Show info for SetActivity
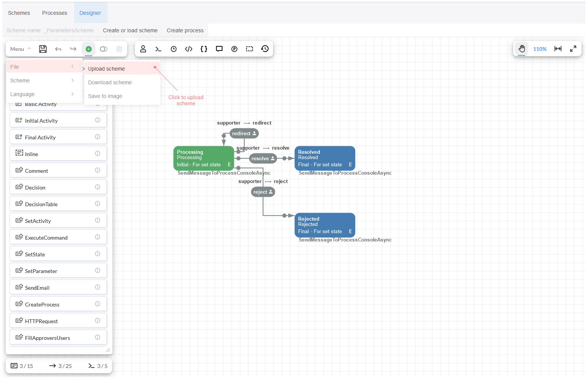This screenshot has height=382, width=588. (x=98, y=221)
